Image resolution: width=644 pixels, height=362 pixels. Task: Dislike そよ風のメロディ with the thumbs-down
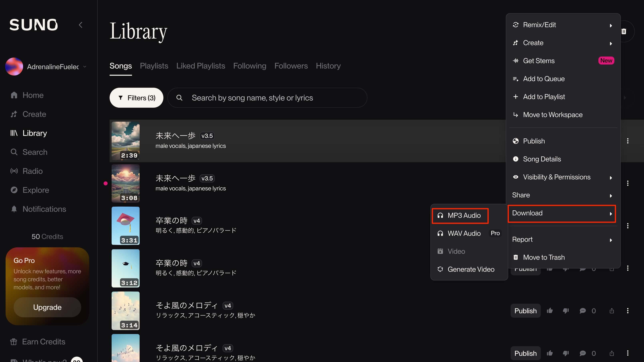pyautogui.click(x=566, y=311)
